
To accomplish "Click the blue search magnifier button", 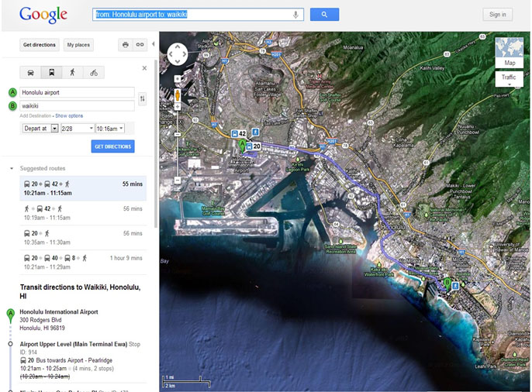I will point(324,15).
